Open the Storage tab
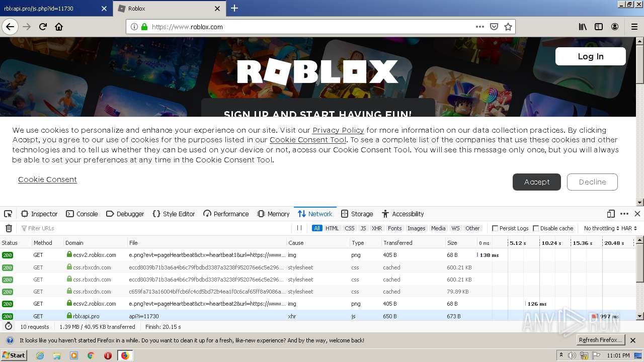The image size is (644, 362). pos(357,214)
